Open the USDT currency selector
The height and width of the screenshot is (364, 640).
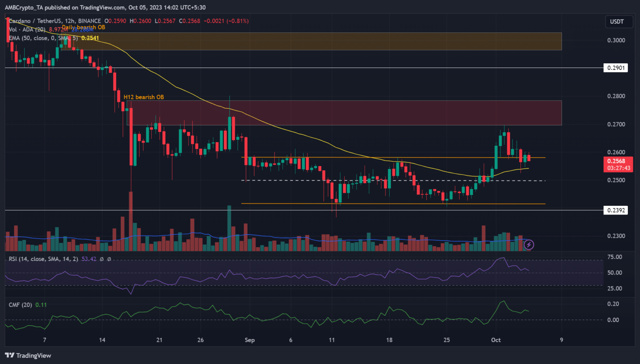pyautogui.click(x=617, y=22)
